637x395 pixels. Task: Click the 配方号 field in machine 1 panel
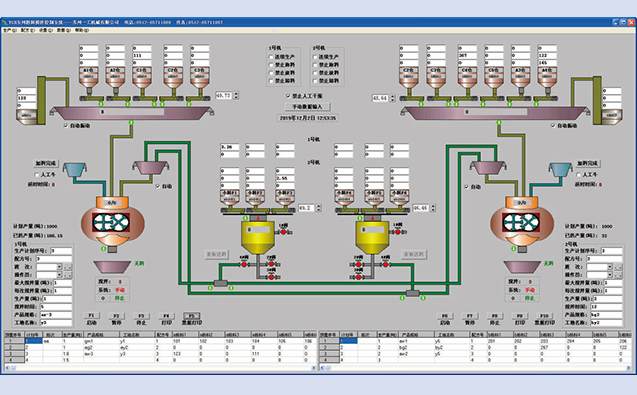(x=54, y=259)
